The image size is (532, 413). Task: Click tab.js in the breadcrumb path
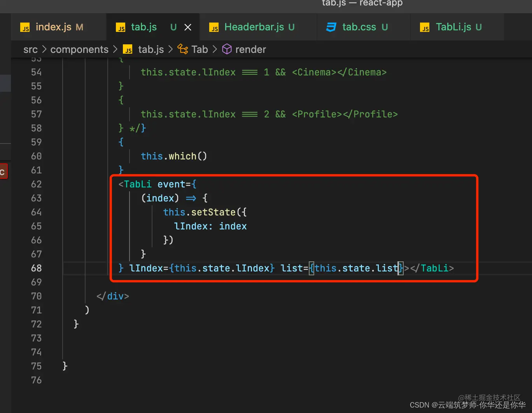coord(151,49)
